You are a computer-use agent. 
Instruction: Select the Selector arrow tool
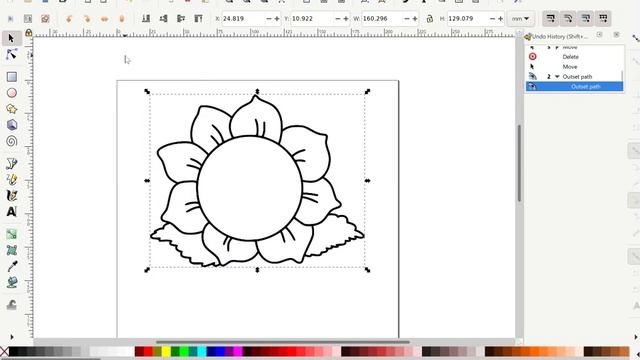click(11, 38)
